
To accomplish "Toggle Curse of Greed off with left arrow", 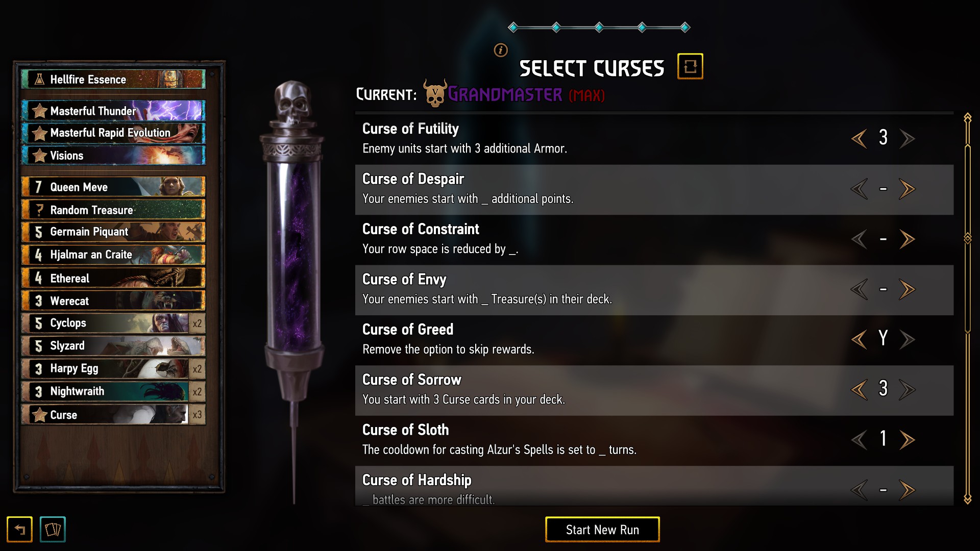I will pyautogui.click(x=860, y=339).
